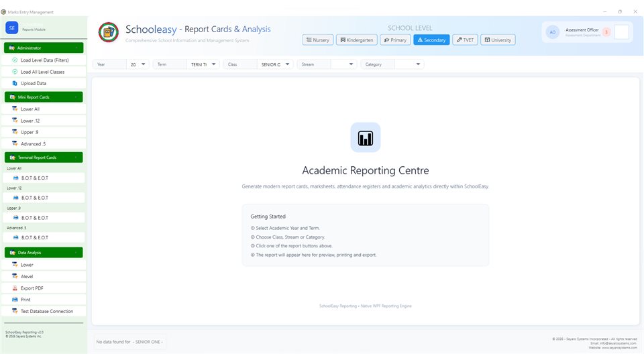This screenshot has width=644, height=362.
Task: Click 'Select Academic Year and Term.' step
Action: pos(286,228)
